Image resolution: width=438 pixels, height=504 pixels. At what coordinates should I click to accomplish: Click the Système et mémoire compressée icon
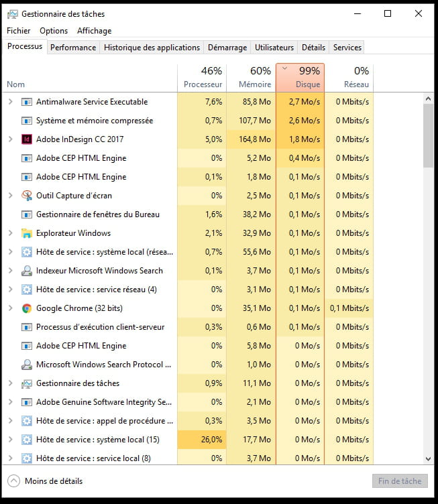[27, 121]
